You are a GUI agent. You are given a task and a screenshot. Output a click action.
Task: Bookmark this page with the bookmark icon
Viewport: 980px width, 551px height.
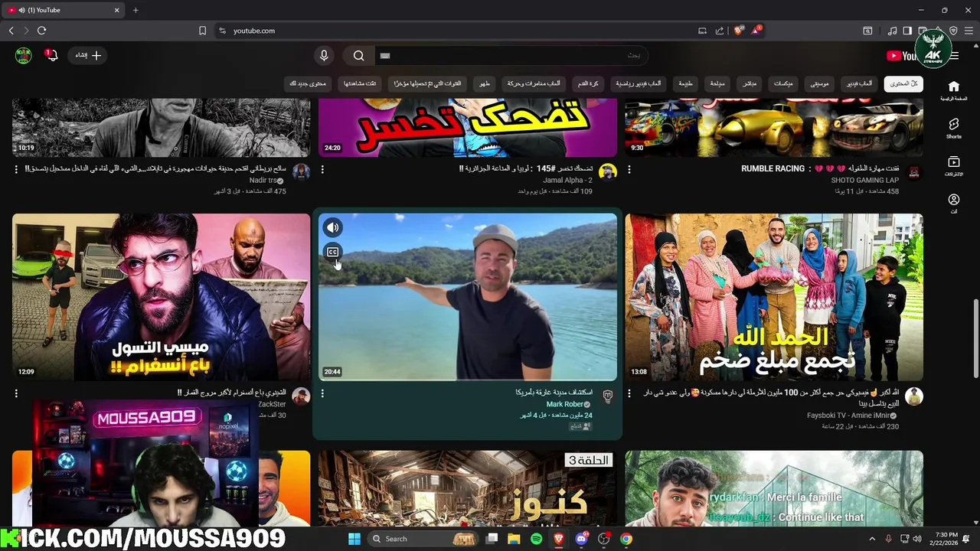tap(202, 31)
